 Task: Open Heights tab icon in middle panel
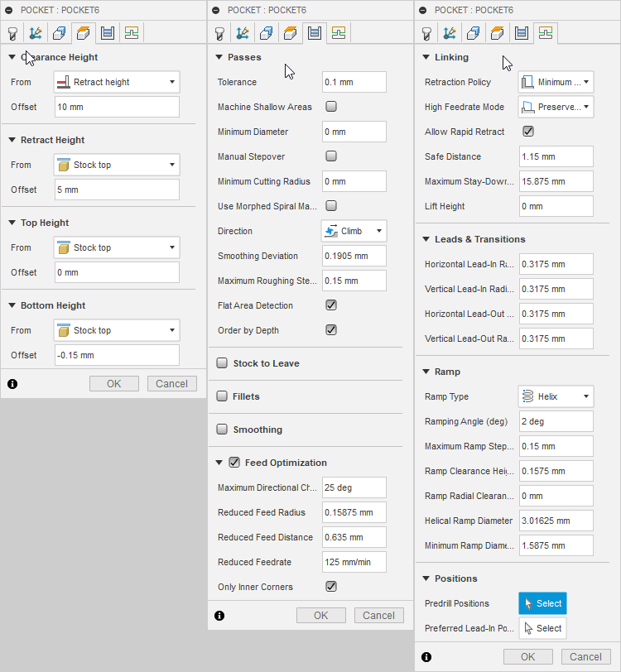click(x=291, y=33)
